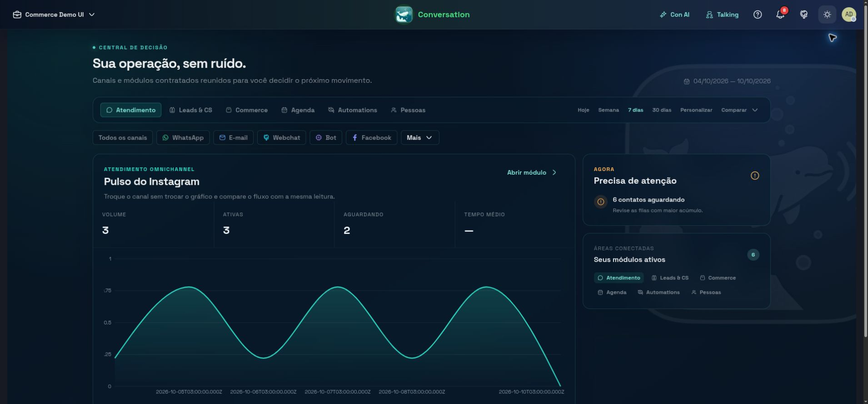Click the globe language icon

pos(804,15)
